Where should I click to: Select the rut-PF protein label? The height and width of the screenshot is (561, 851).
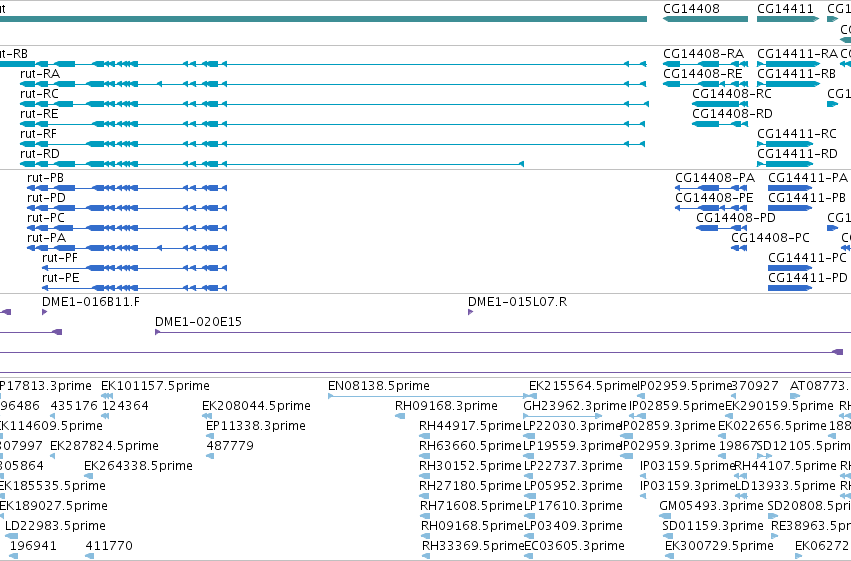point(60,258)
